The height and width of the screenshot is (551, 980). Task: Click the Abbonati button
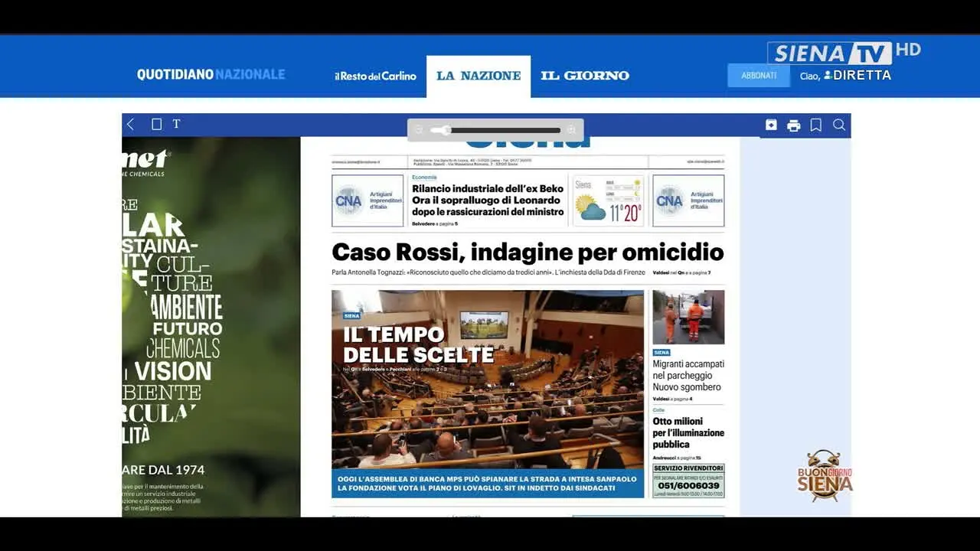pos(759,76)
